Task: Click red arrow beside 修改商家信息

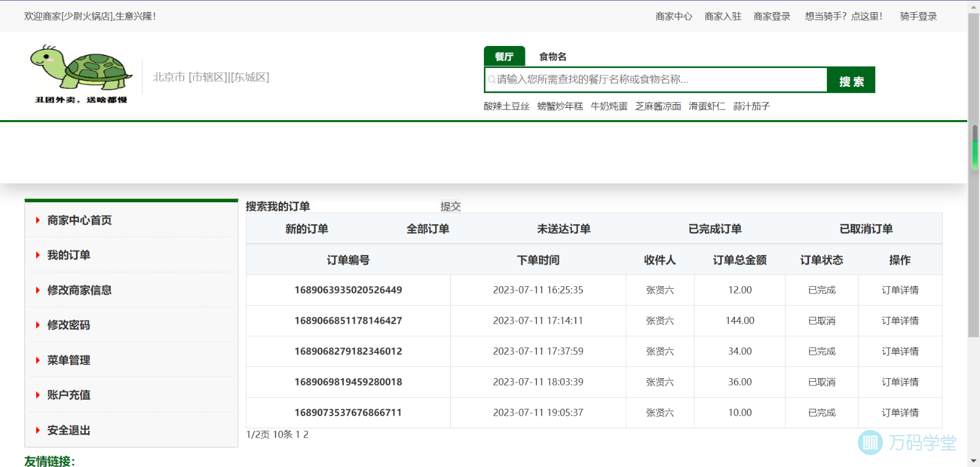Action: [x=37, y=290]
